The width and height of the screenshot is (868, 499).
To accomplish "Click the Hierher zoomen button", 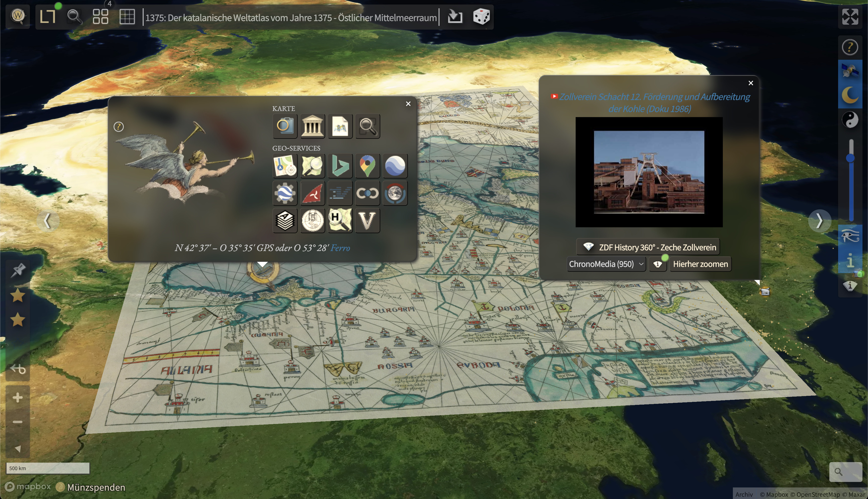I will [700, 264].
